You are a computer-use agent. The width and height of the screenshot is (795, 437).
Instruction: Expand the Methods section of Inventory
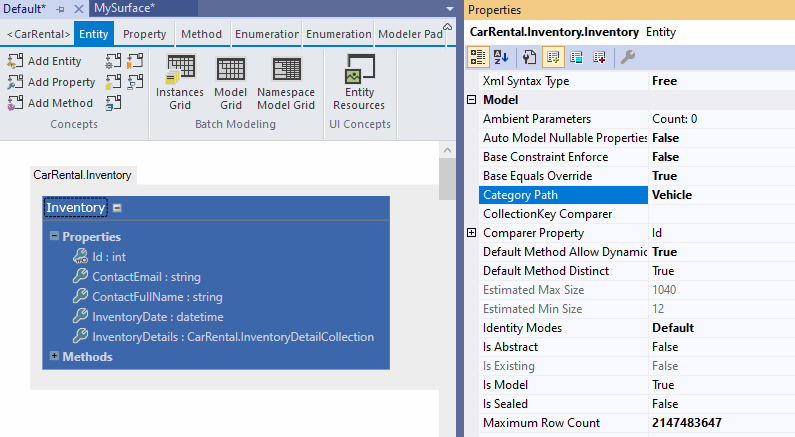pos(54,356)
